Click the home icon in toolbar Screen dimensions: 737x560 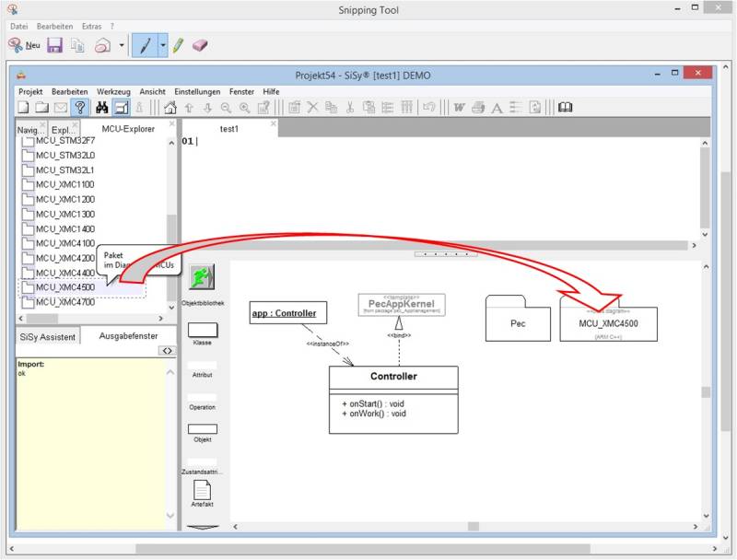(170, 108)
